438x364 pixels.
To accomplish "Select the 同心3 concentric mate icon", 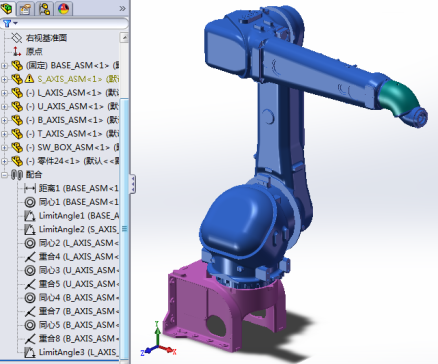I will pos(30,270).
